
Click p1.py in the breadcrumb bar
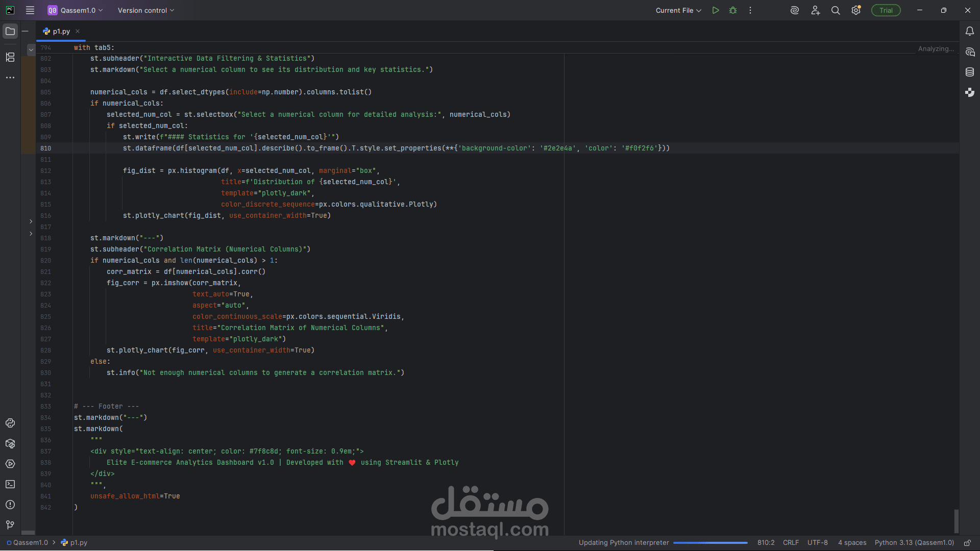click(x=74, y=543)
